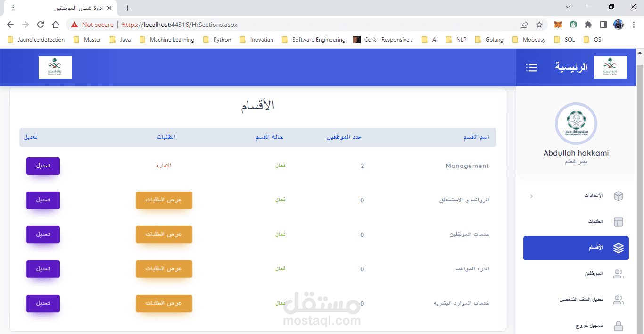The height and width of the screenshot is (334, 644).
Task: Open the tab search chevron in the title bar
Action: (568, 7)
